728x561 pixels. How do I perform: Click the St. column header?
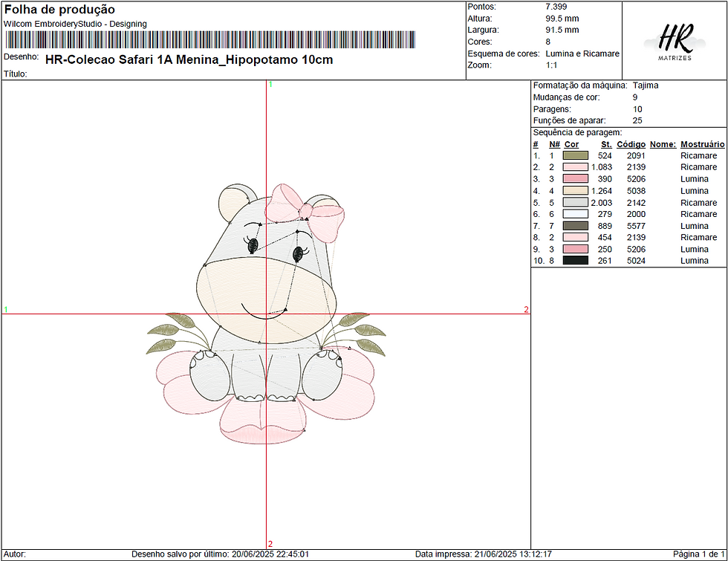click(606, 144)
